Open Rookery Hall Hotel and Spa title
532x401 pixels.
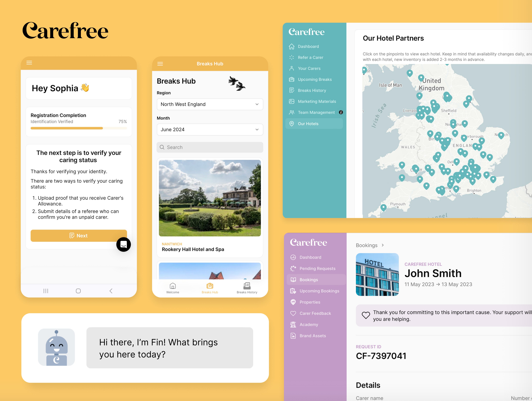[x=193, y=249]
